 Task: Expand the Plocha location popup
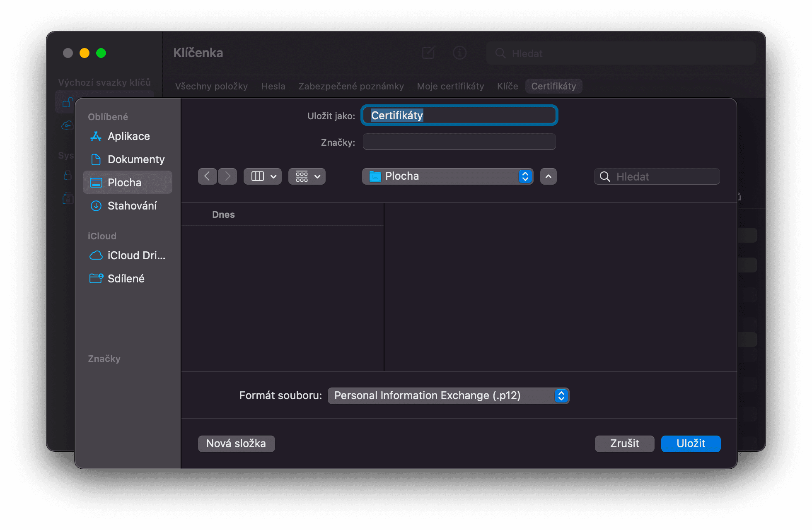pyautogui.click(x=447, y=176)
